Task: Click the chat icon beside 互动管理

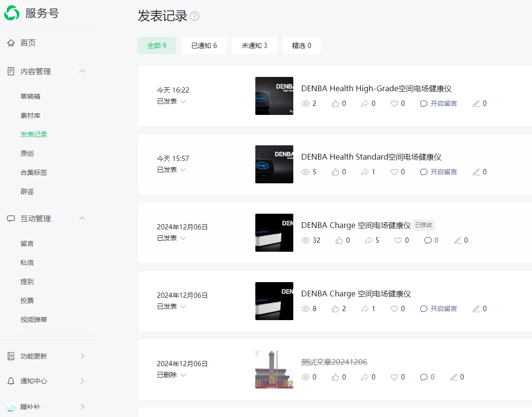Action: coord(11,218)
